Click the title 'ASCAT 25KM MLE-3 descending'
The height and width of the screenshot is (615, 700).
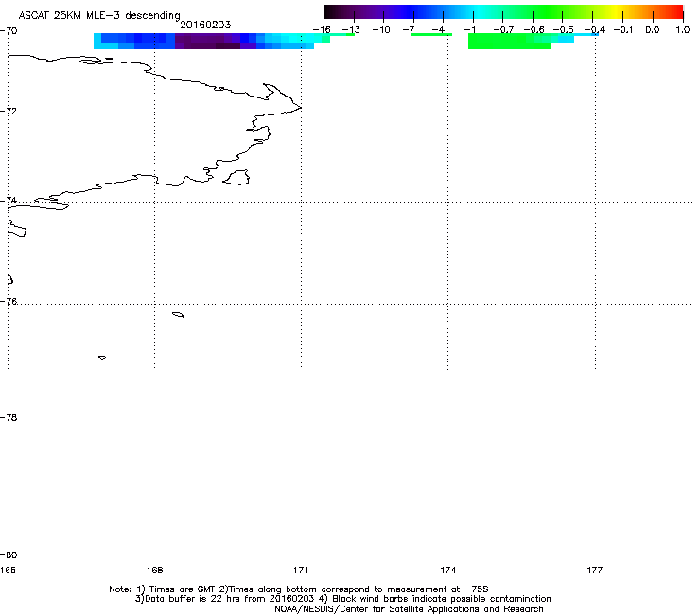pyautogui.click(x=99, y=16)
